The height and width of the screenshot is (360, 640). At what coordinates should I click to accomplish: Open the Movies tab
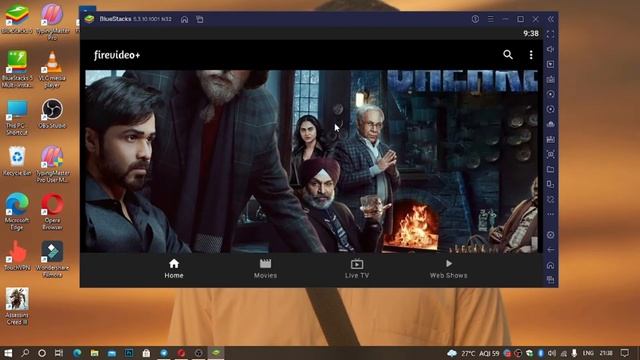point(265,269)
